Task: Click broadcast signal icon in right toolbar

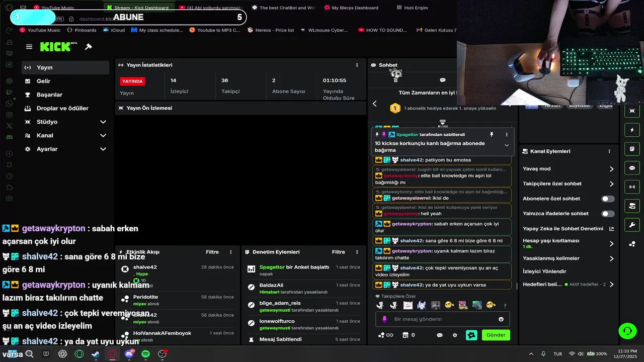Action: pyautogui.click(x=632, y=187)
